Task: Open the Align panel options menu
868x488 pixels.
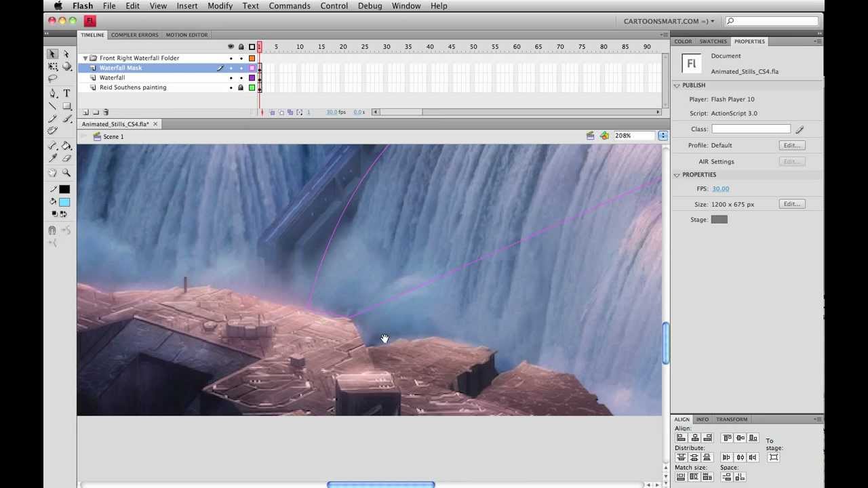Action: coord(818,420)
